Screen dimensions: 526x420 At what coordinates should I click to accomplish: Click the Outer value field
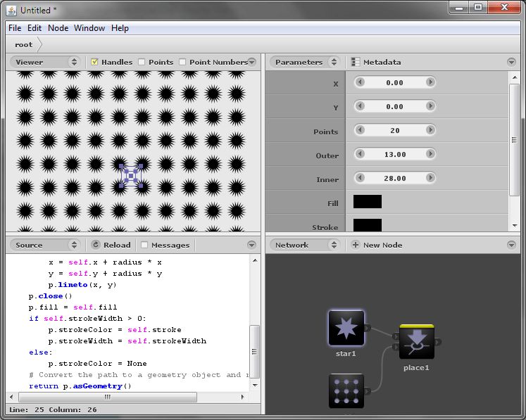tap(395, 154)
